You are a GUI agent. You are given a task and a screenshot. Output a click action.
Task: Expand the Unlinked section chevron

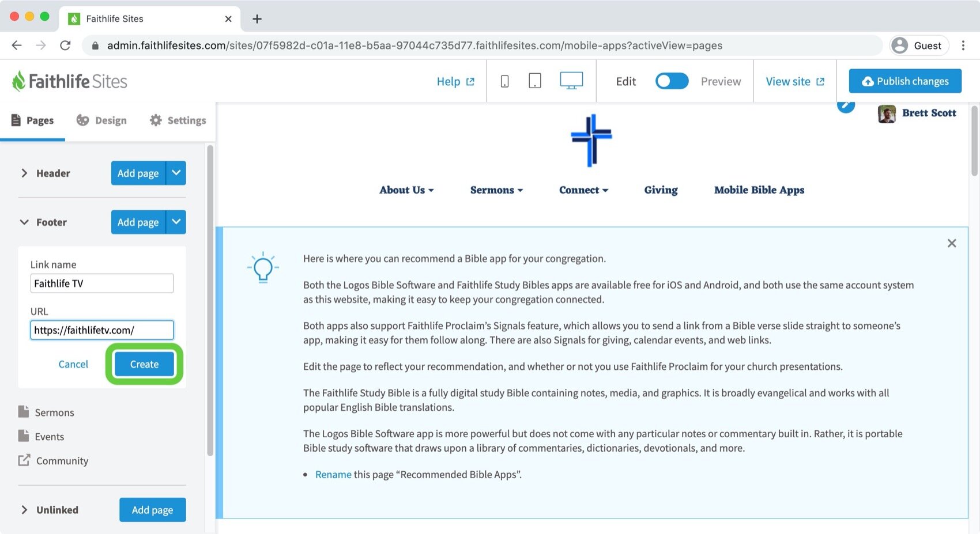[24, 510]
